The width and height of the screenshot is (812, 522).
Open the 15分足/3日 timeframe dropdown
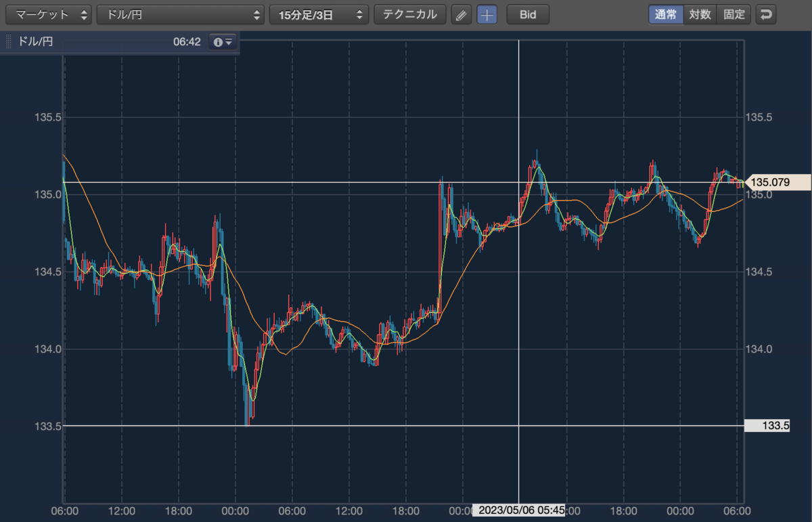point(319,14)
